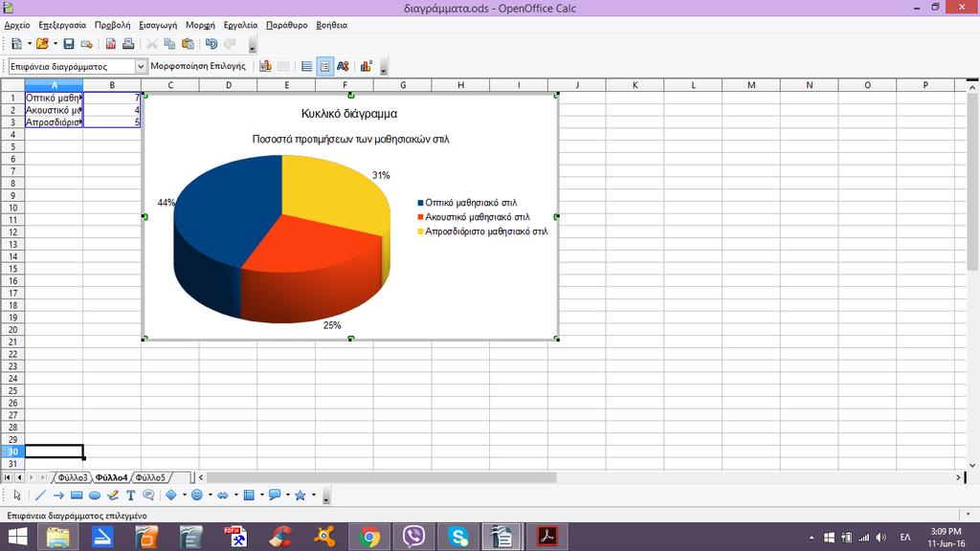
Task: Open Skype from the taskbar
Action: click(x=458, y=537)
